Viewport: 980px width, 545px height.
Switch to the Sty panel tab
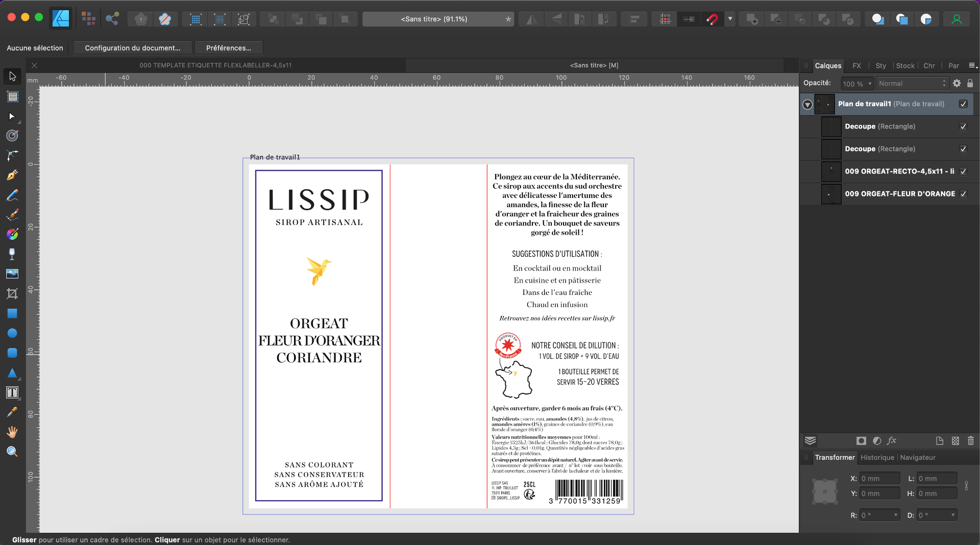tap(881, 66)
